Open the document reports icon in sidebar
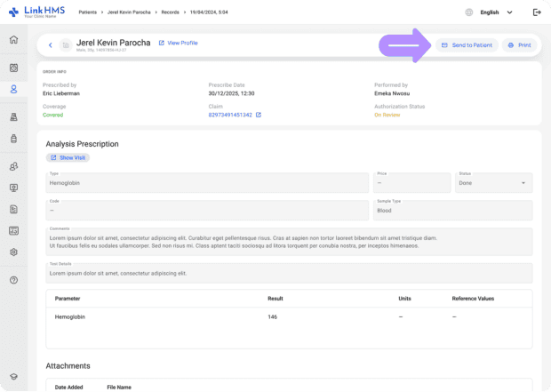The image size is (551, 392). pos(13,210)
